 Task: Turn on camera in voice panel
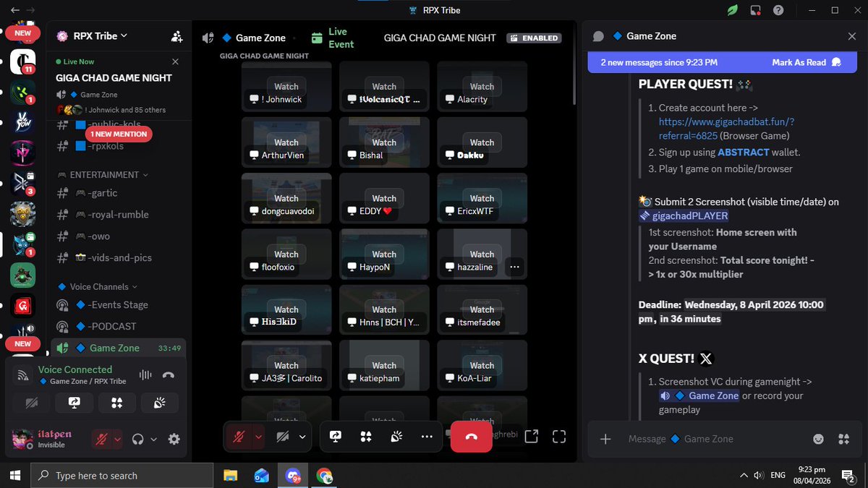(31, 403)
